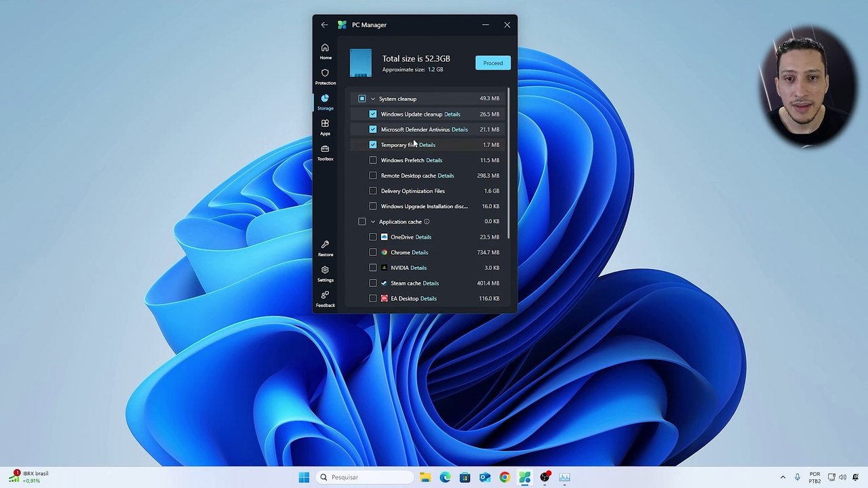Click the info icon next to Application cache
The image size is (868, 488).
tap(427, 222)
